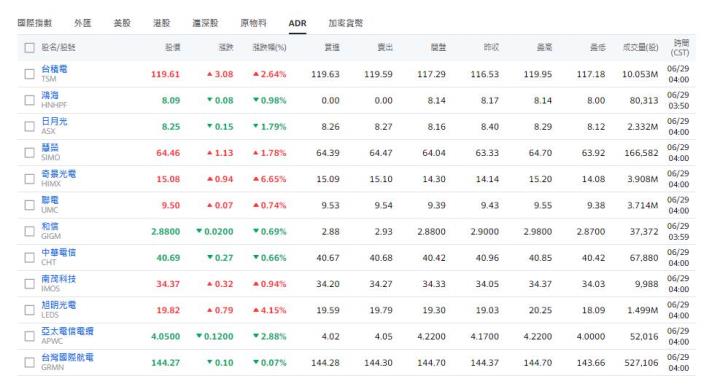This screenshot has width=720, height=389.
Task: Tick the APWC row checkbox
Action: click(29, 336)
